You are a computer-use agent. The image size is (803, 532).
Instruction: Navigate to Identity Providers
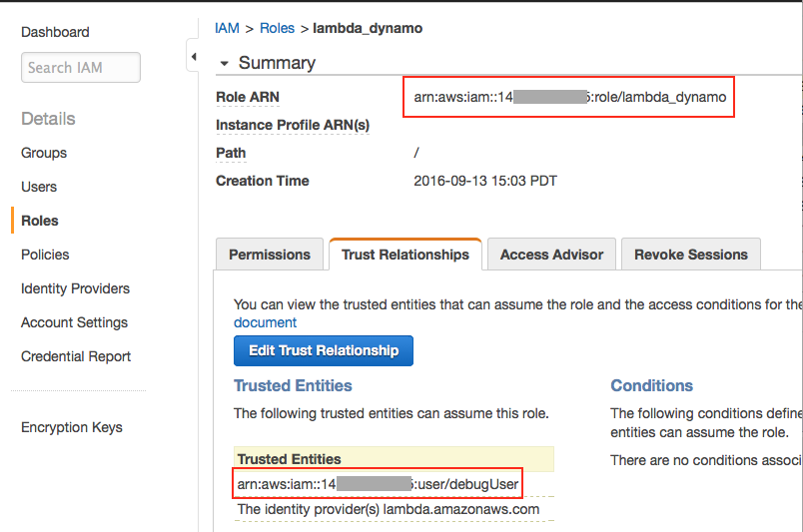click(75, 288)
